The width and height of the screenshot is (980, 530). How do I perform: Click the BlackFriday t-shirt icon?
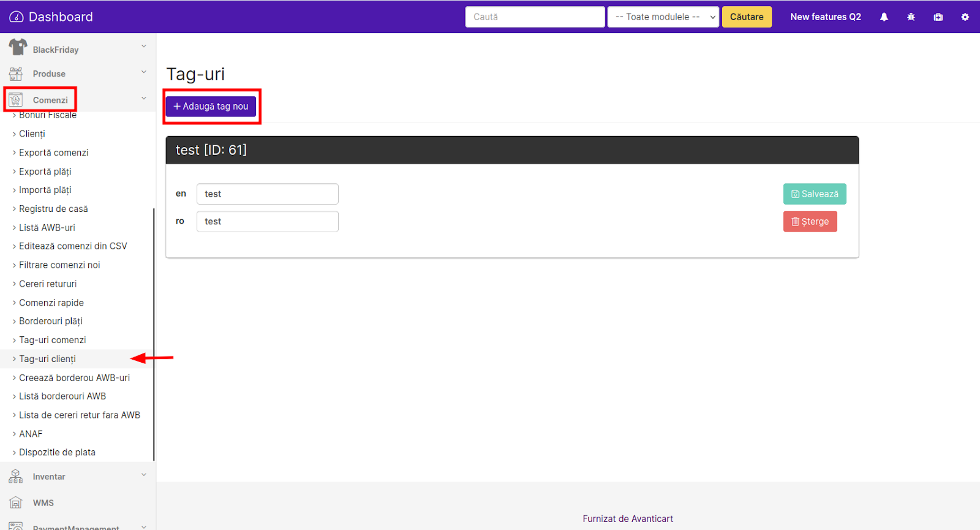pos(17,47)
